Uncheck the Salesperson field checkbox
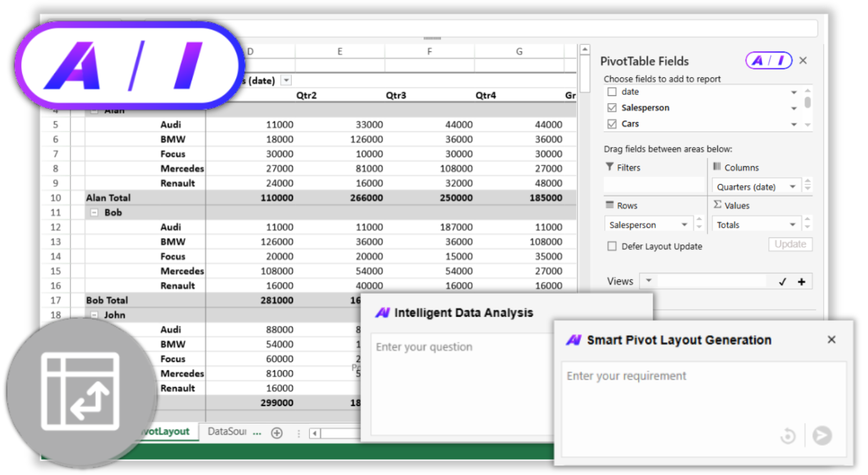Image resolution: width=868 pixels, height=475 pixels. click(612, 107)
